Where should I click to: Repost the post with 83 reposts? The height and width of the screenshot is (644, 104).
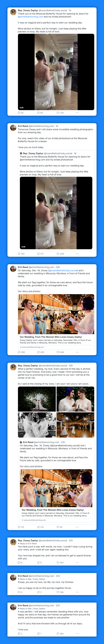coord(38,113)
